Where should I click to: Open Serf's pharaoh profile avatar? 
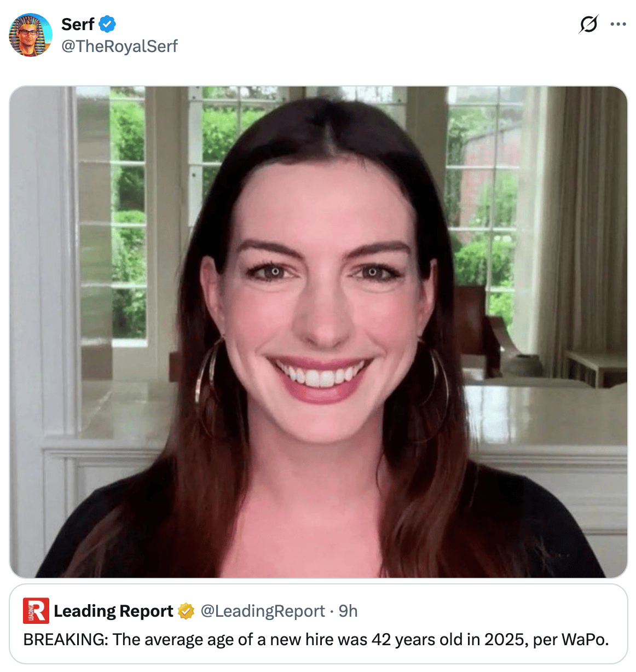[31, 35]
